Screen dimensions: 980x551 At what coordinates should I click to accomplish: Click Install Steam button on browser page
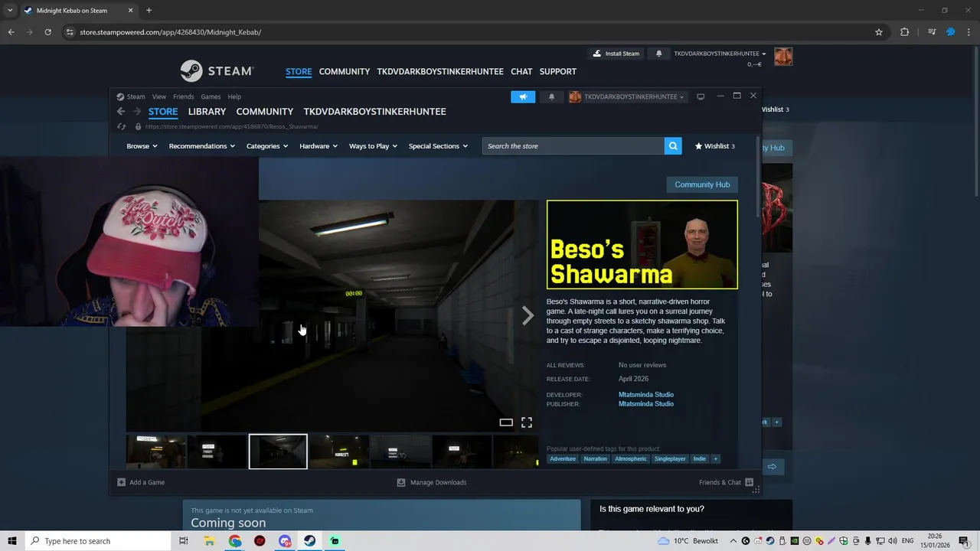tap(616, 54)
